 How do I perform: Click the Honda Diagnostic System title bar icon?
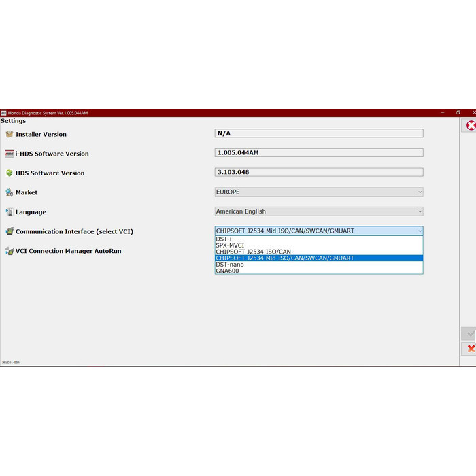[x=3, y=113]
